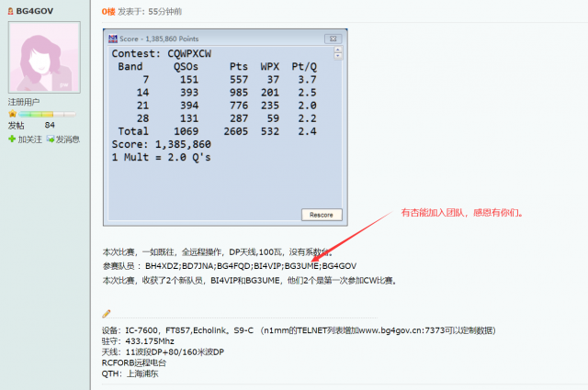The width and height of the screenshot is (588, 390).
Task: Close the Score window with the X button
Action: pyautogui.click(x=333, y=39)
